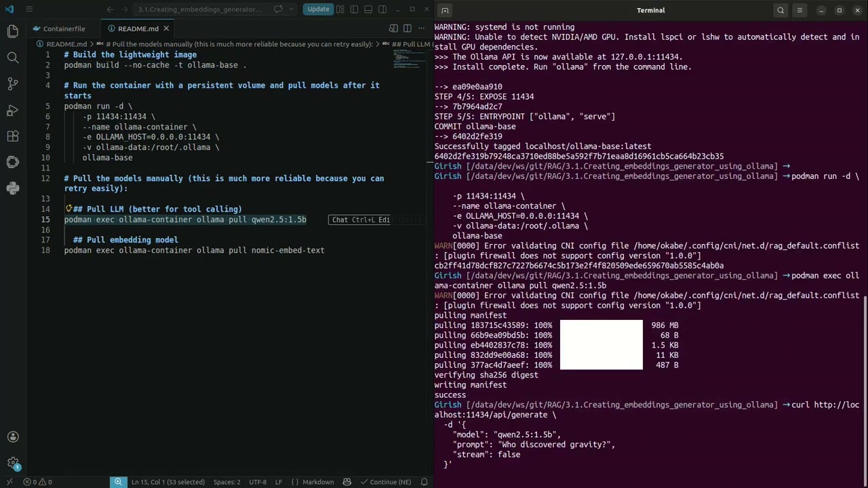Open the chat dropdown chevron in title bar
This screenshot has height=488, width=868.
tap(290, 9)
